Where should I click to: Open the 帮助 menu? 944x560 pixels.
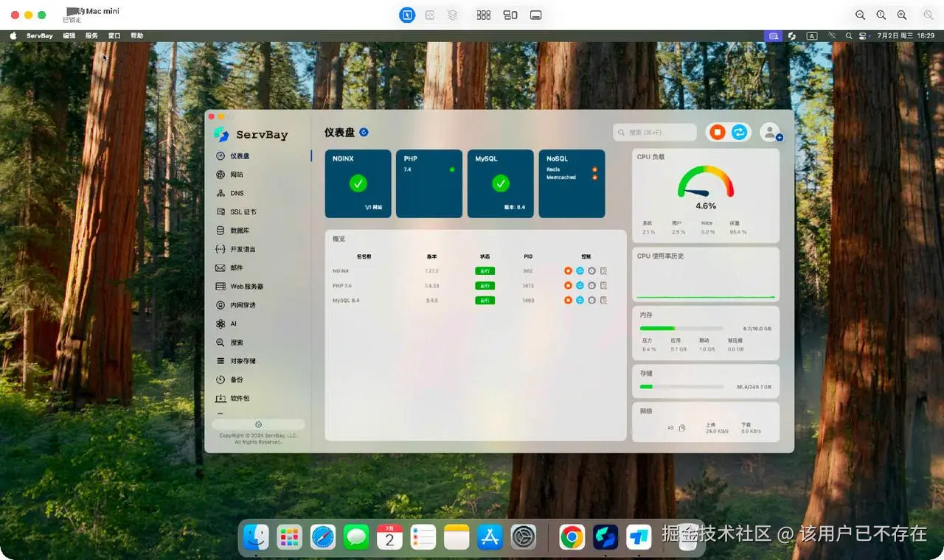(137, 35)
